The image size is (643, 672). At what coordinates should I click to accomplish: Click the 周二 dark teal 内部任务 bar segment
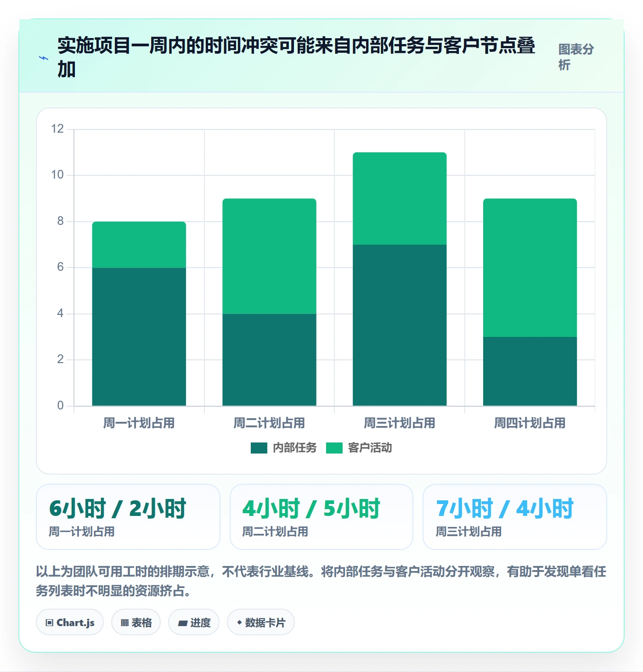click(x=269, y=360)
